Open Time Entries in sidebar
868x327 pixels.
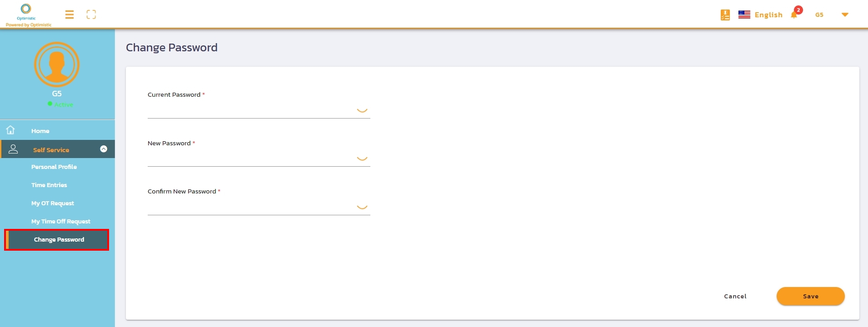tap(49, 185)
